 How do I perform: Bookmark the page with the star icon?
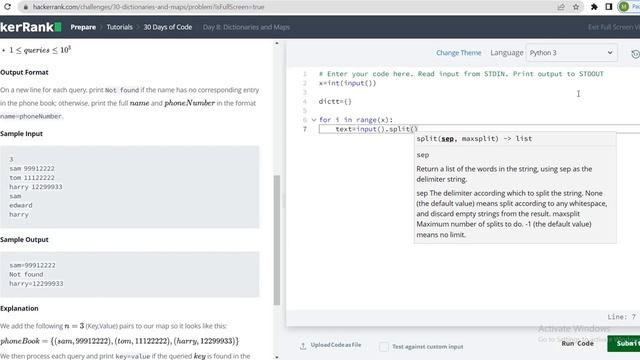point(576,7)
